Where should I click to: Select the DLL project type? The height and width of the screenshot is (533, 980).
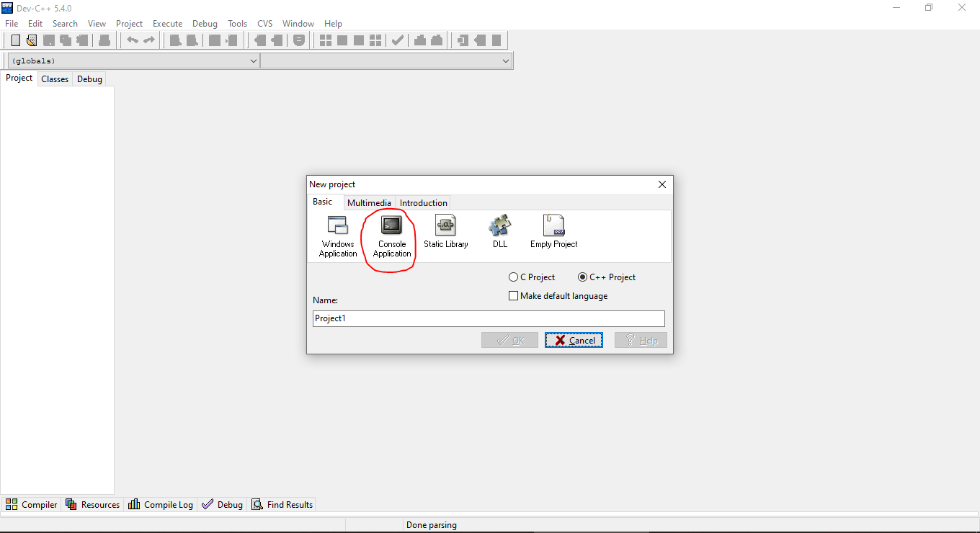[x=500, y=232]
